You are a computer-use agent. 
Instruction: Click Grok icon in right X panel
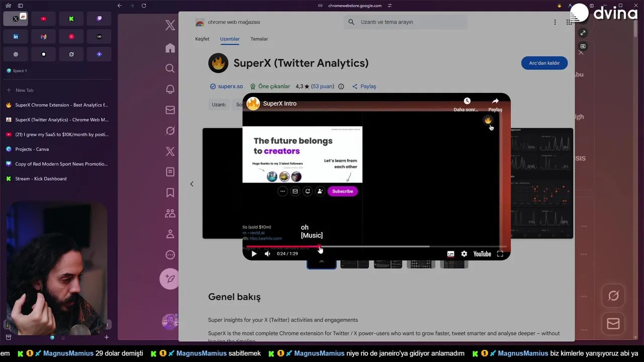(613, 296)
